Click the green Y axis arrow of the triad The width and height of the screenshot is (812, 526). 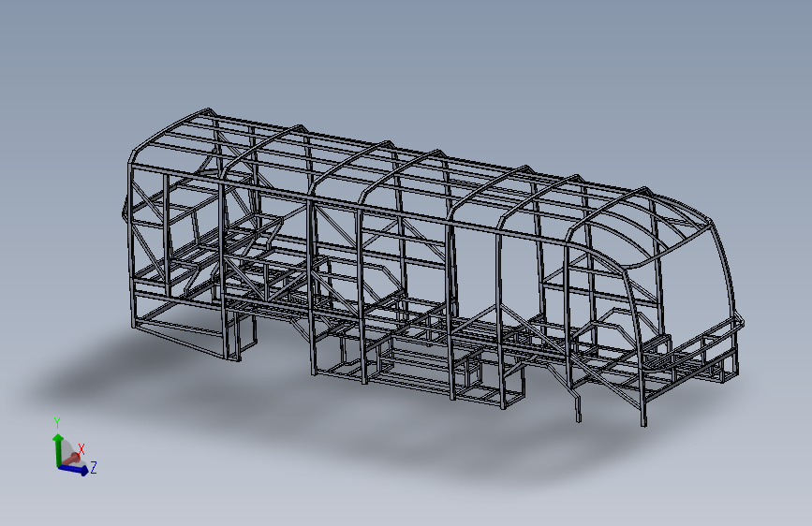pyautogui.click(x=57, y=449)
